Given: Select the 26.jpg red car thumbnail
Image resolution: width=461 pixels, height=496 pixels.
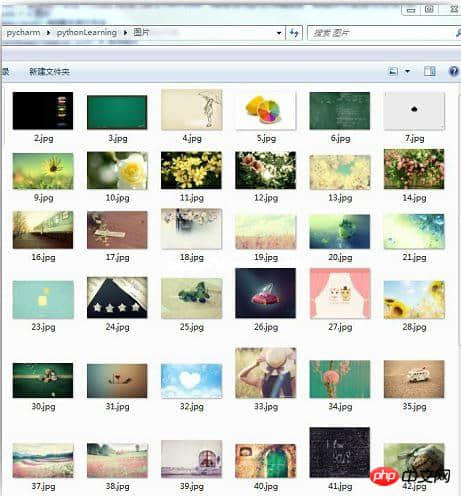Looking at the screenshot, I should (266, 293).
